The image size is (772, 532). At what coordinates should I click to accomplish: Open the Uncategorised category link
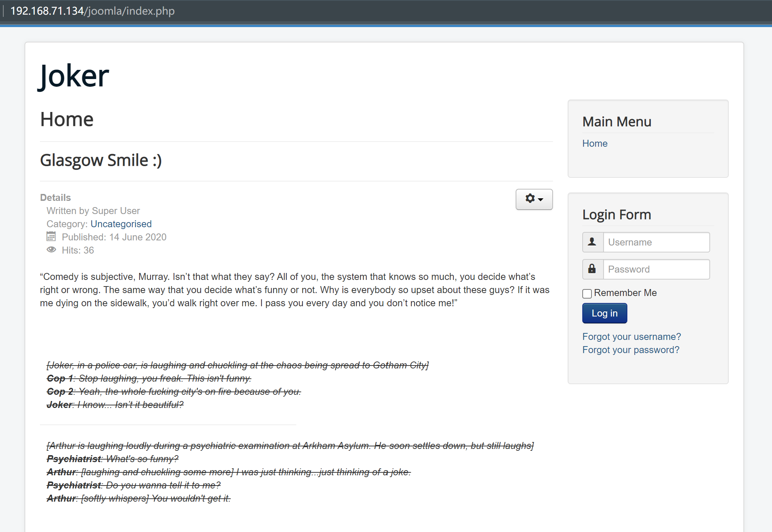120,224
